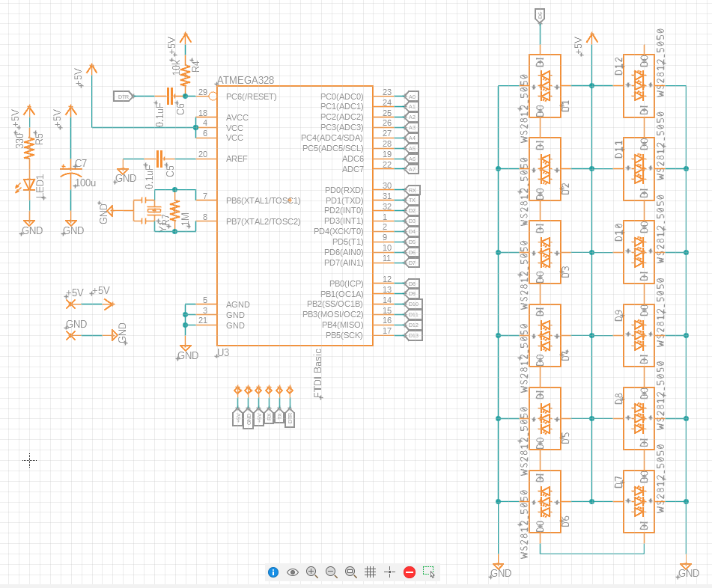This screenshot has width=712, height=588.
Task: Toggle the grid display icon
Action: [x=370, y=572]
